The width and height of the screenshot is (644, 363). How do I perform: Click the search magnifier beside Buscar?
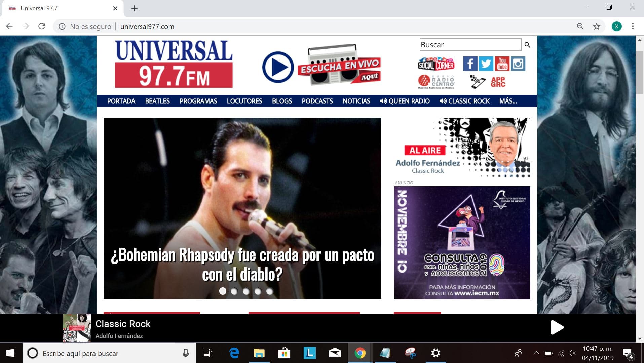[527, 45]
